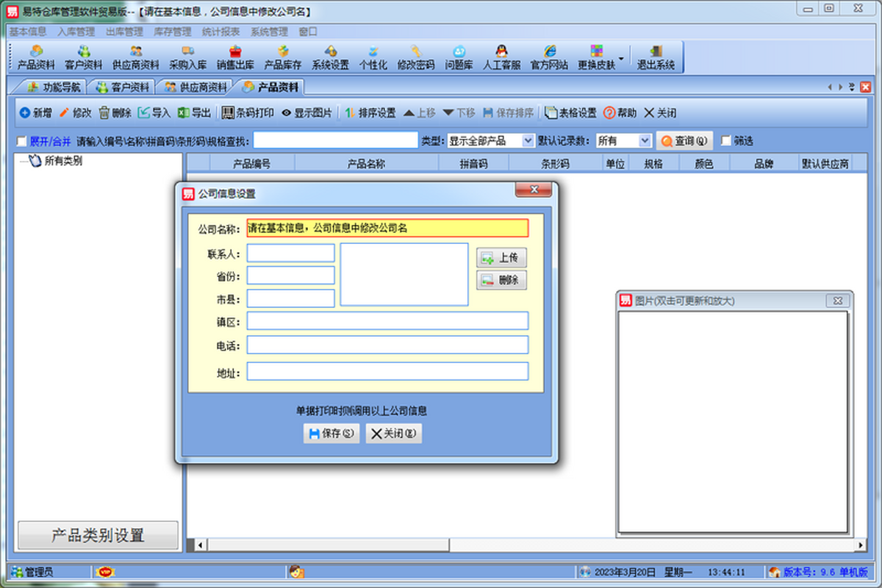The image size is (882, 588).
Task: Toggle 显示图片 eye icon
Action: click(306, 113)
